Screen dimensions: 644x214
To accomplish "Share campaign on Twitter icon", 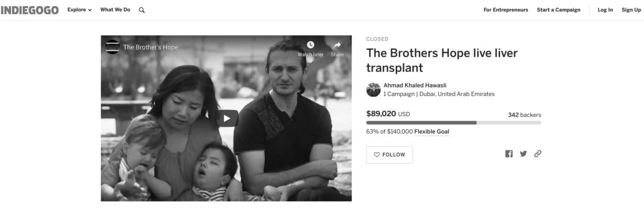I will [523, 154].
